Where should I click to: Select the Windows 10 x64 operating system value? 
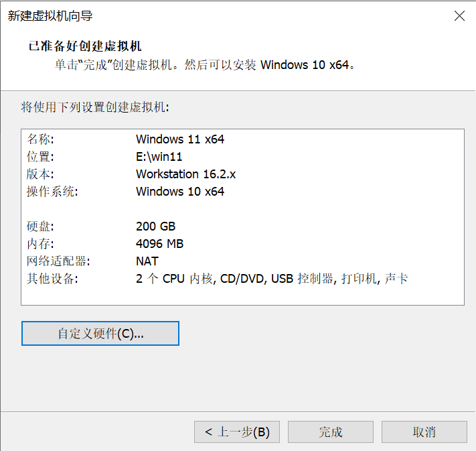179,192
